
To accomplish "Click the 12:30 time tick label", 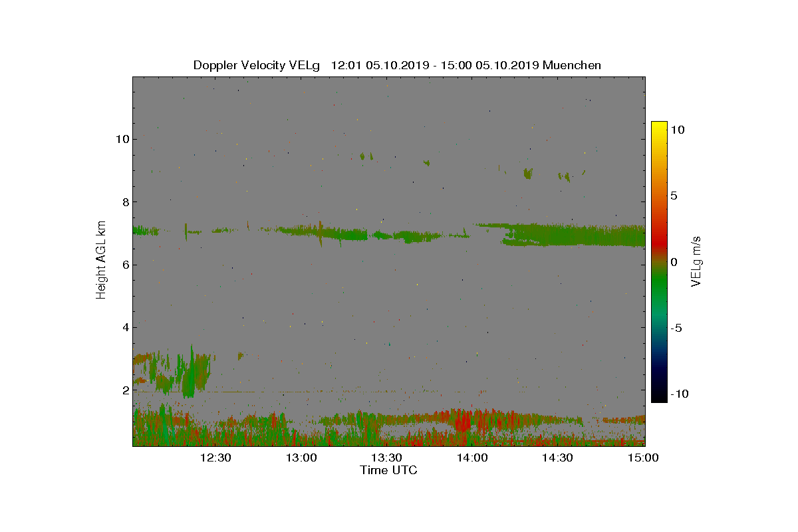I will (x=215, y=458).
